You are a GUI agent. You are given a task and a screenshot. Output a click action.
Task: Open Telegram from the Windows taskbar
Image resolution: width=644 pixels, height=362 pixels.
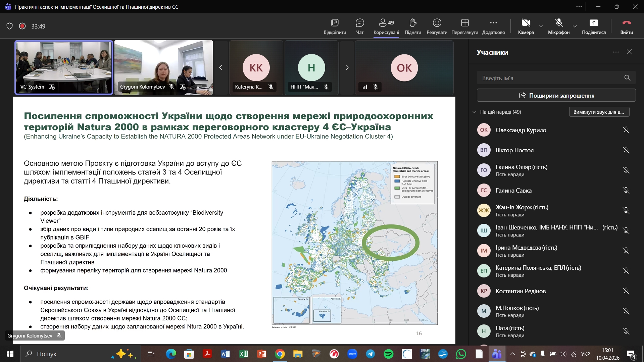pos(370,354)
